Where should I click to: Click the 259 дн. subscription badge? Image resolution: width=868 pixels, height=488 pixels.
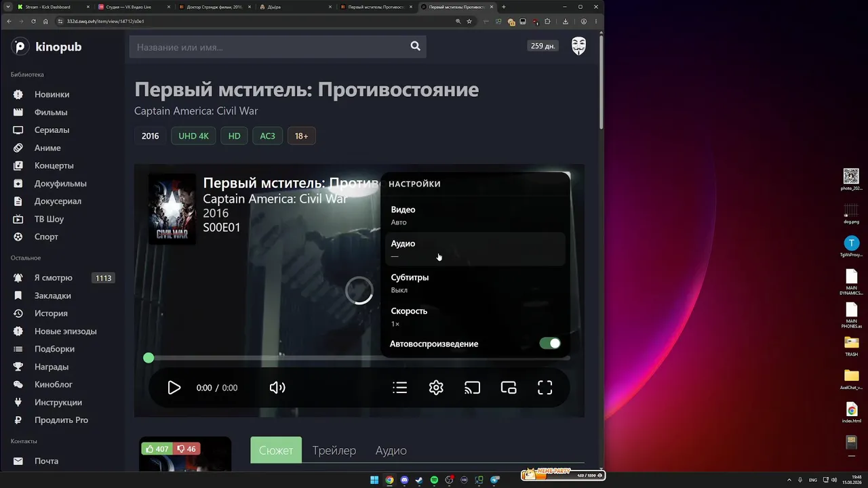[542, 46]
